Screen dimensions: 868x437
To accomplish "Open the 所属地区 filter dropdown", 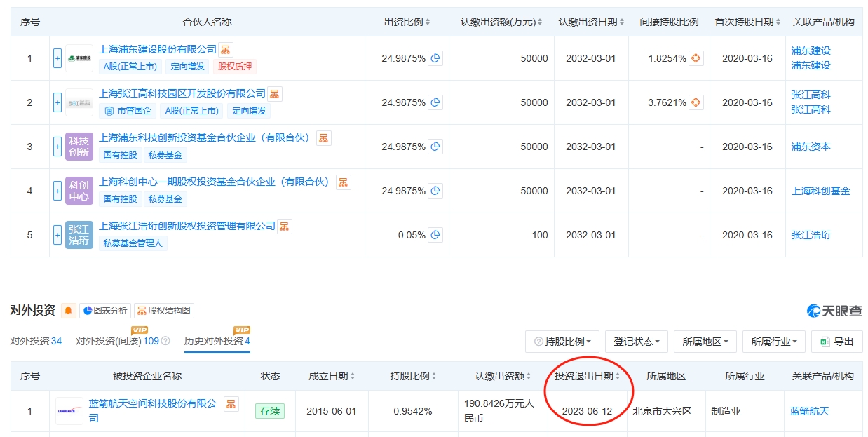I will (705, 342).
